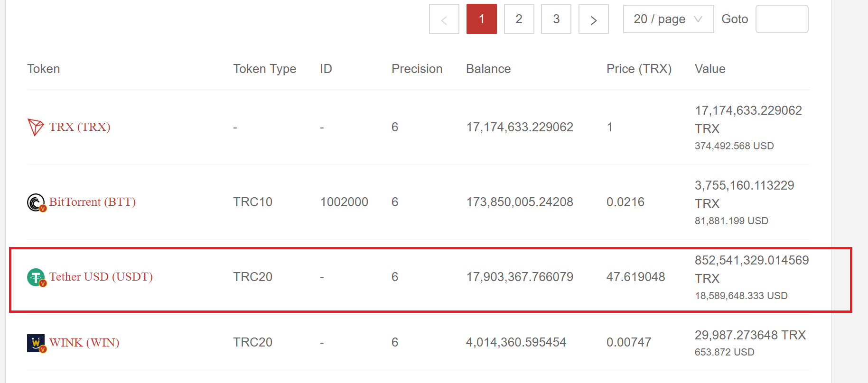Open the WINK (WIN) token link
Viewport: 868px width, 383px height.
click(84, 342)
